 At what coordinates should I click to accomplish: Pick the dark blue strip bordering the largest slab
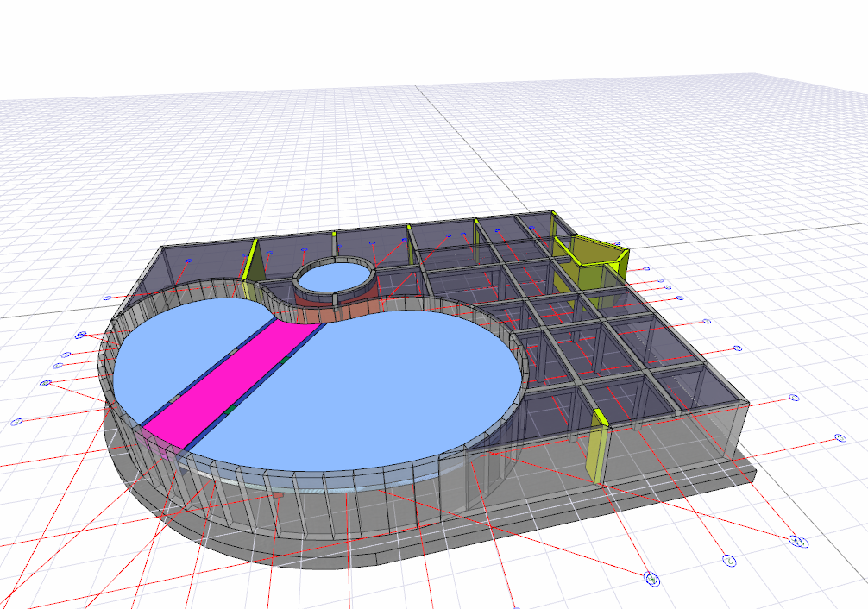[256, 386]
